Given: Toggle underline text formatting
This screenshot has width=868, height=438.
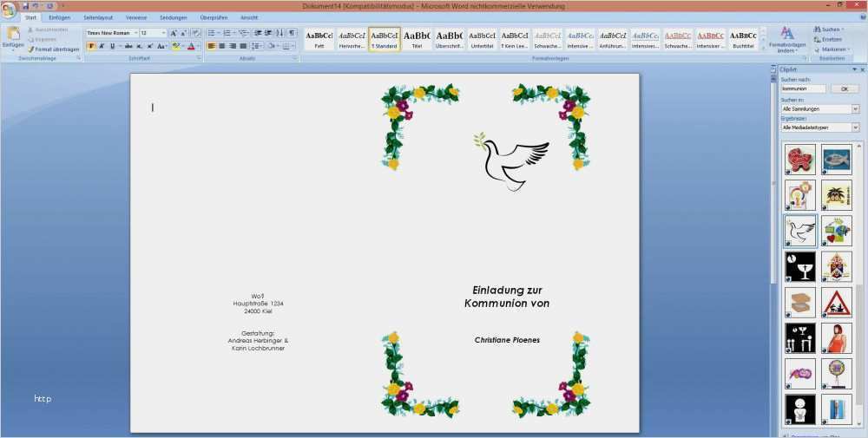Looking at the screenshot, I should pos(112,46).
